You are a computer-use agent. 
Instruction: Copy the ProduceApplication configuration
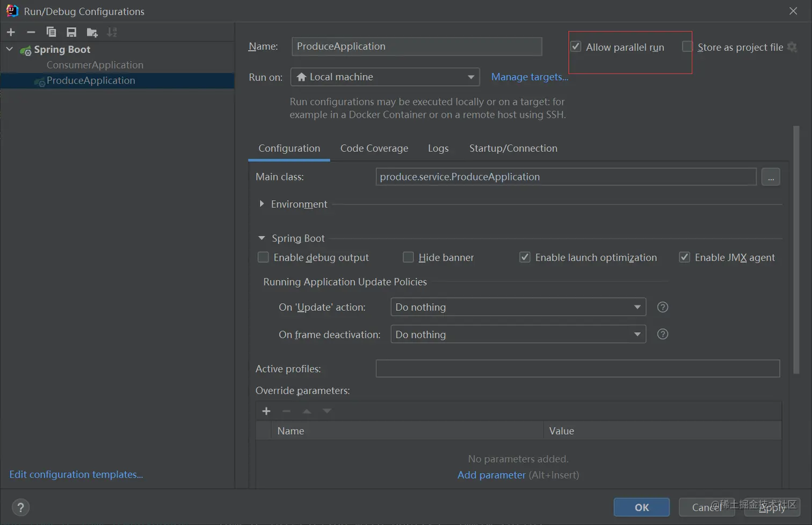52,32
